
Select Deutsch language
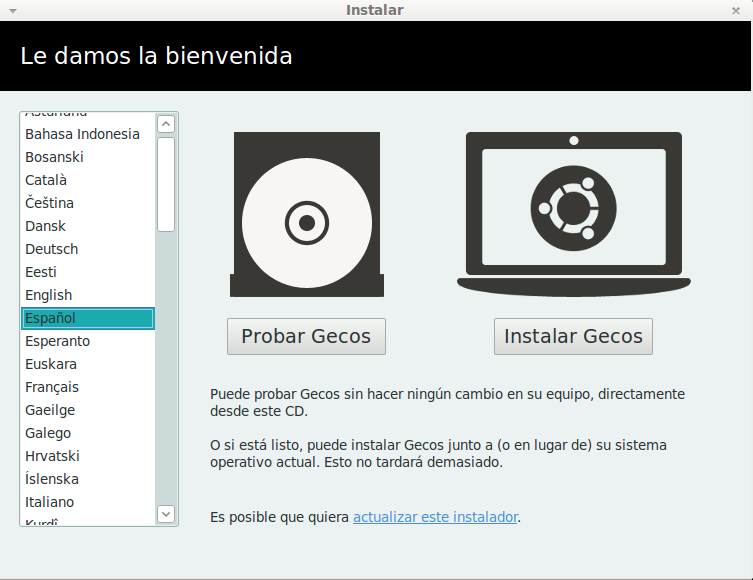(88, 249)
